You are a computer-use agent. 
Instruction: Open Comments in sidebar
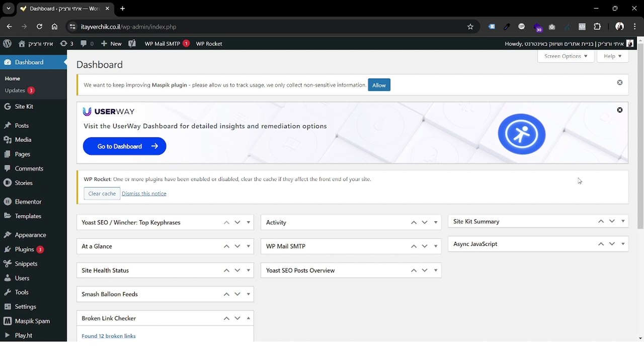pos(33,168)
